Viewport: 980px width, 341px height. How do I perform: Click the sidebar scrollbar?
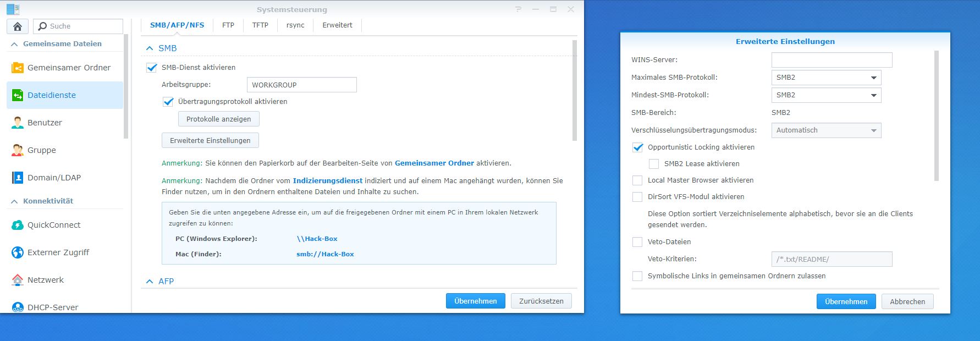(x=126, y=86)
